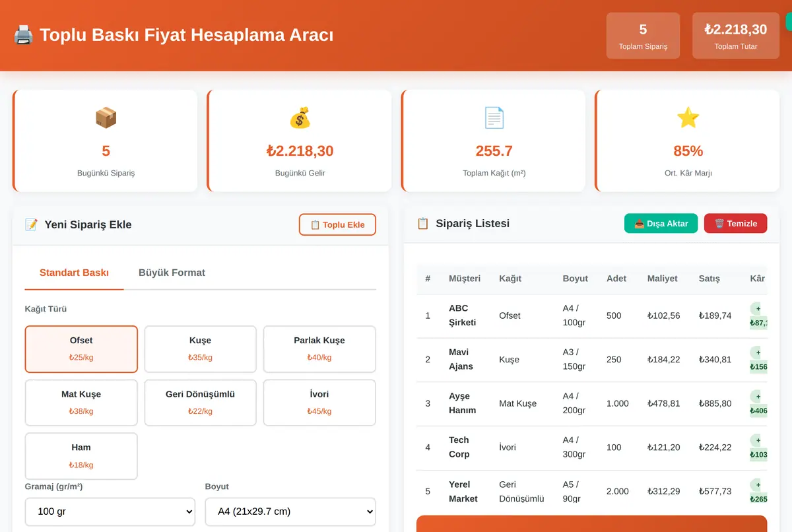
Task: Click the clipboard icon beside Sipariş Listesi
Action: 423,223
